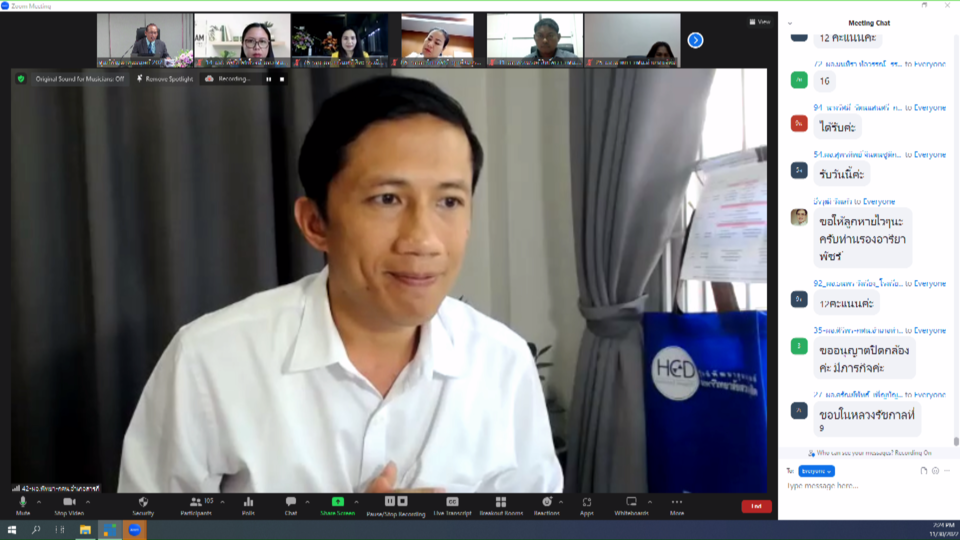The image size is (960, 540).
Task: Toggle Original Sound for Musicians
Action: click(79, 78)
